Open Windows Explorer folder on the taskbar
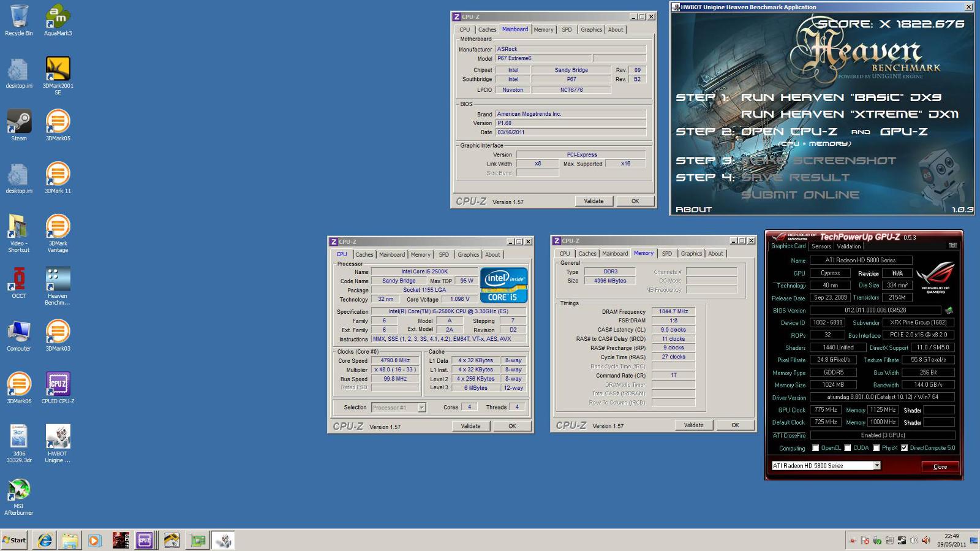The width and height of the screenshot is (980, 551). tap(70, 540)
